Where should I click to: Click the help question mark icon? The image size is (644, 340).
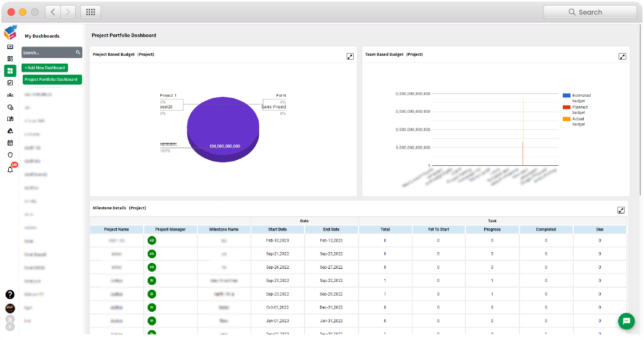[10, 295]
